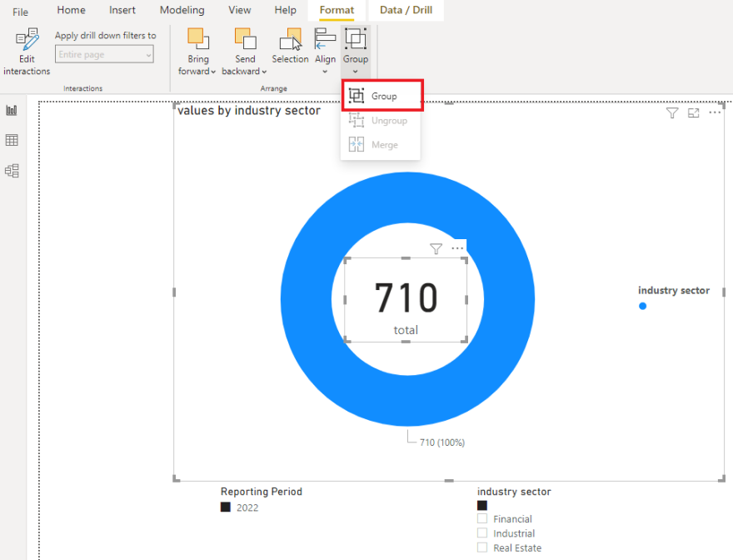The image size is (733, 560).
Task: Toggle the 2022 Reporting Period checkbox
Action: pyautogui.click(x=226, y=507)
